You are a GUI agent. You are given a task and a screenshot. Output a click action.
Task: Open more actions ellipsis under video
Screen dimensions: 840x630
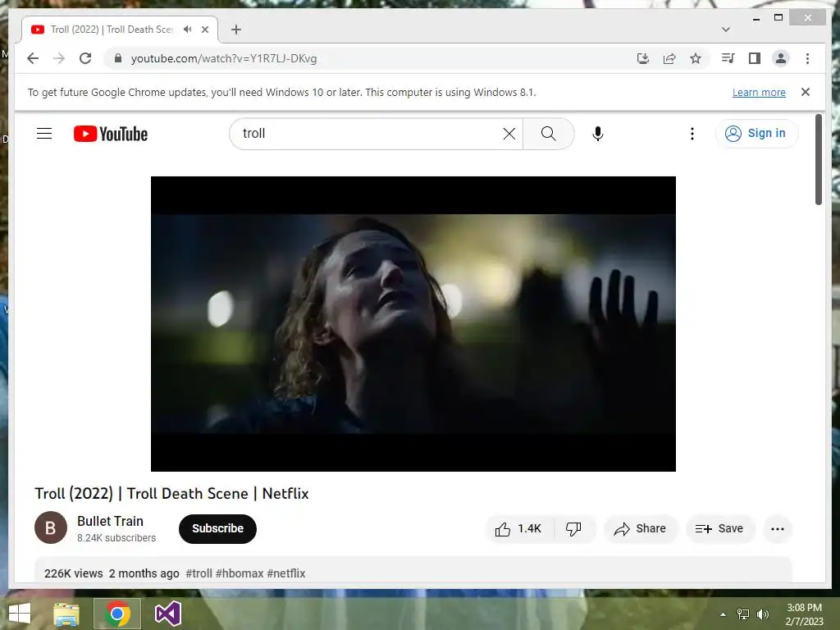[x=778, y=529]
